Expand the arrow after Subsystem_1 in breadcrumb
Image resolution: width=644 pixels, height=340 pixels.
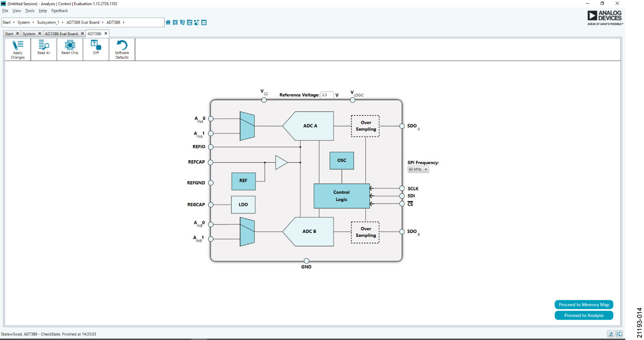[63, 23]
